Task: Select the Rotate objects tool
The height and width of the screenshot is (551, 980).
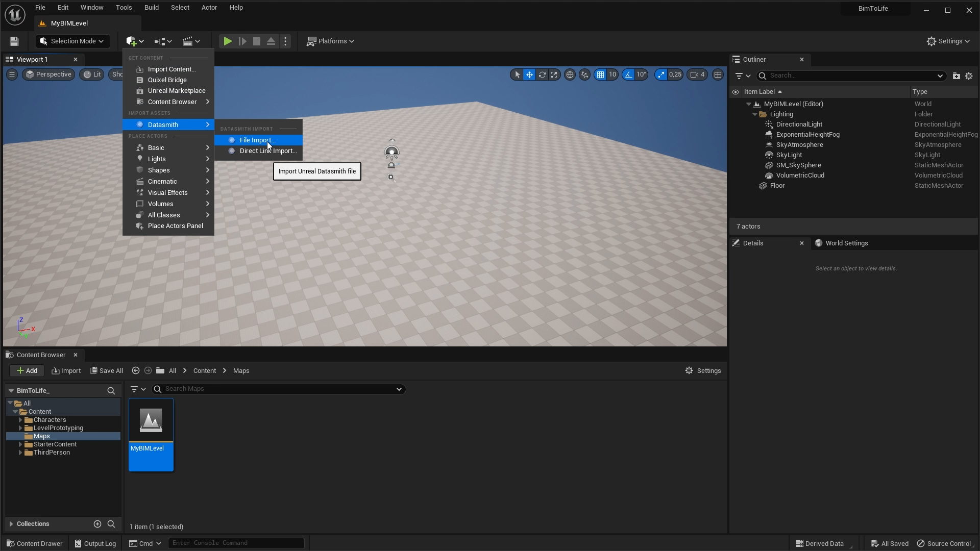Action: (x=542, y=74)
